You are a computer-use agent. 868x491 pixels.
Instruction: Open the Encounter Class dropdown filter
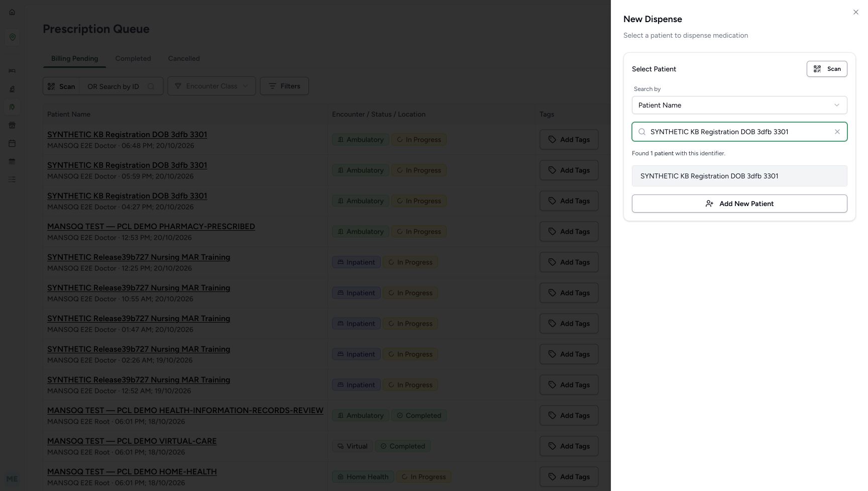pyautogui.click(x=211, y=86)
